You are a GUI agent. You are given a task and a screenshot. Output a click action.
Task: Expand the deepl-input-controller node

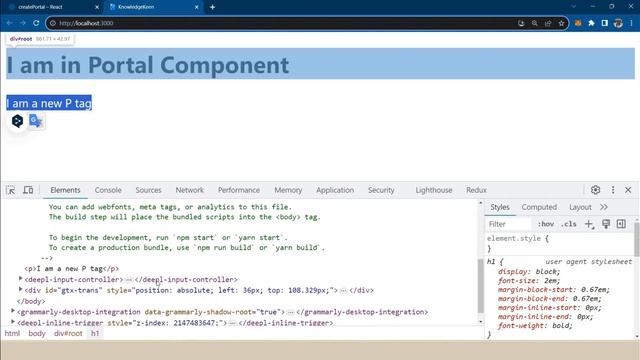tap(20, 279)
